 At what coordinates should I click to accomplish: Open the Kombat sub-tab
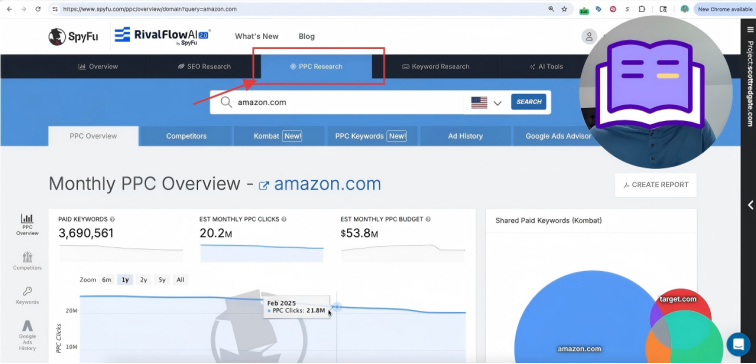pyautogui.click(x=278, y=136)
